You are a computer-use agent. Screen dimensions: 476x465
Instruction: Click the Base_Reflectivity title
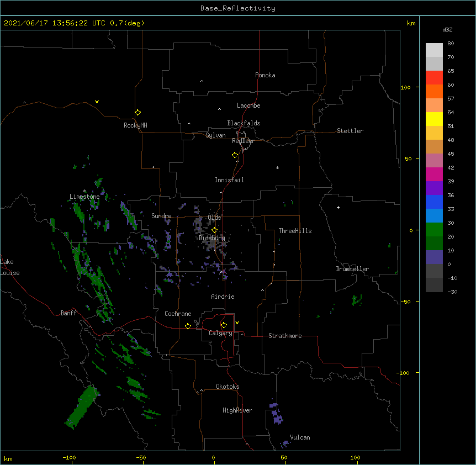click(x=238, y=8)
